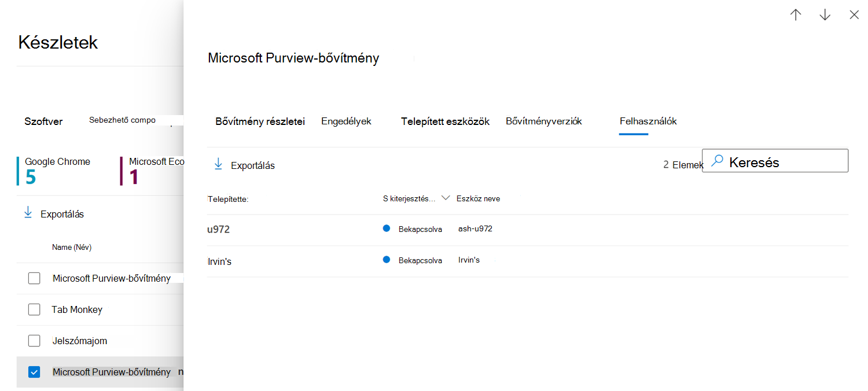Click Exportálás below the browser counts

tap(62, 214)
